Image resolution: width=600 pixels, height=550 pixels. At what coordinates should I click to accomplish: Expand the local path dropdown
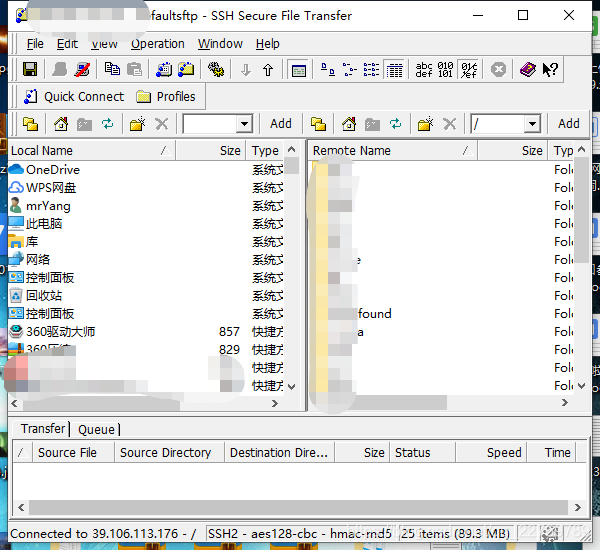tap(244, 124)
